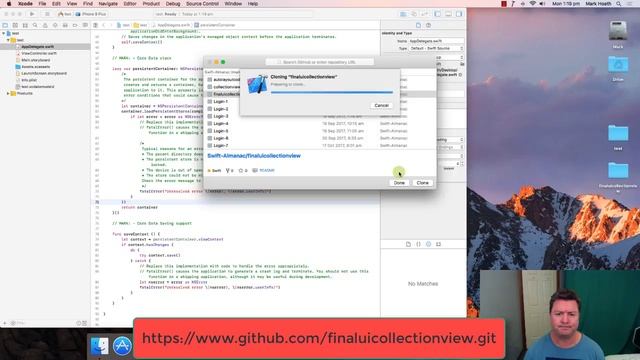Select Login-7 repository row
This screenshot has height=360, width=640.
[320, 146]
